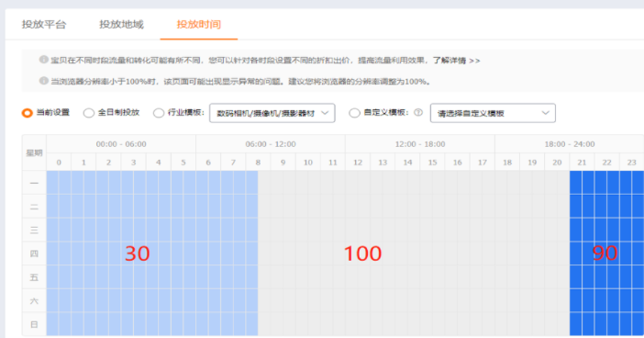This screenshot has width=644, height=338.
Task: Select the hour 15 column header
Action: (x=432, y=163)
